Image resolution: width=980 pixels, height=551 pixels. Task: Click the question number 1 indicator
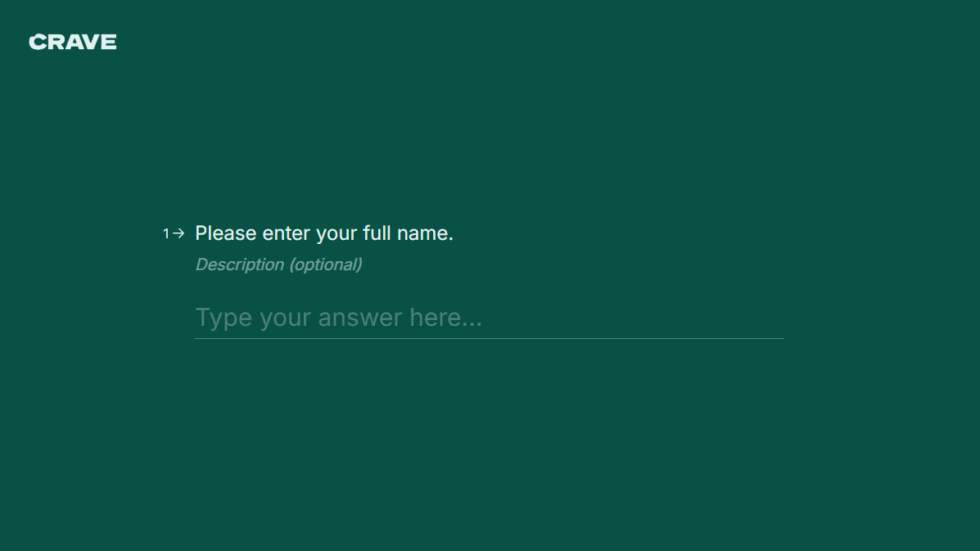[x=166, y=233]
